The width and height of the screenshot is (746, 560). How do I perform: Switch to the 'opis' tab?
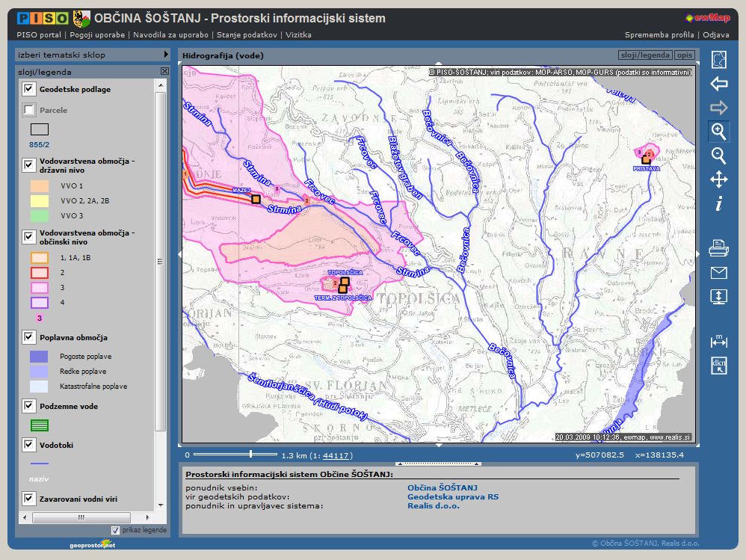684,55
